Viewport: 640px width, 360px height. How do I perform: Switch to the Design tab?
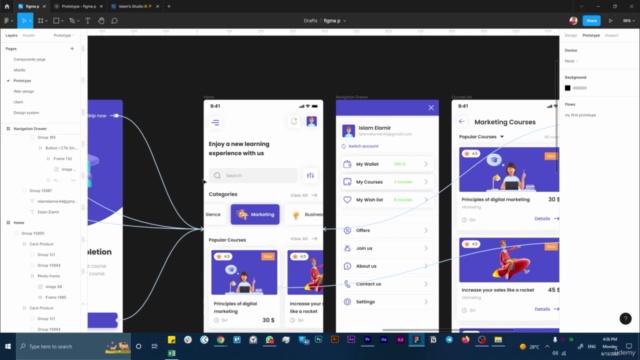point(571,36)
